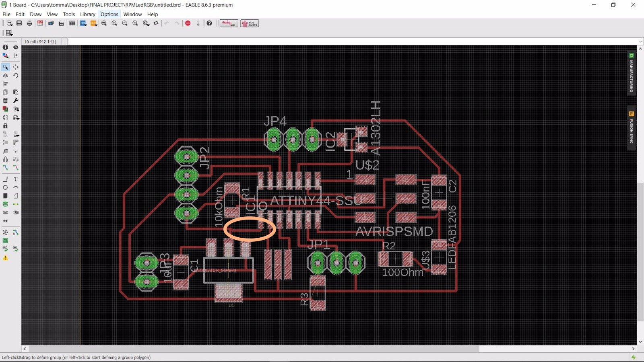The height and width of the screenshot is (362, 644).
Task: Print the board
Action: pos(29,23)
